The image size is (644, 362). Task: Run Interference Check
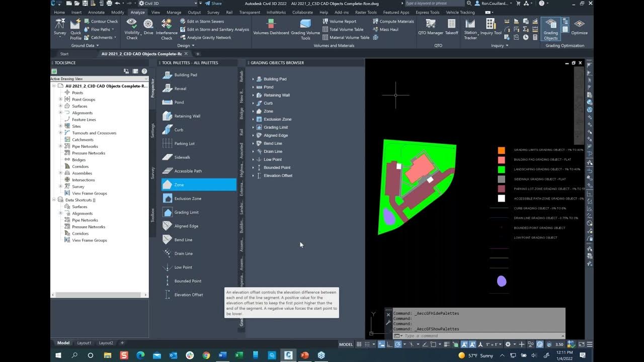click(167, 29)
